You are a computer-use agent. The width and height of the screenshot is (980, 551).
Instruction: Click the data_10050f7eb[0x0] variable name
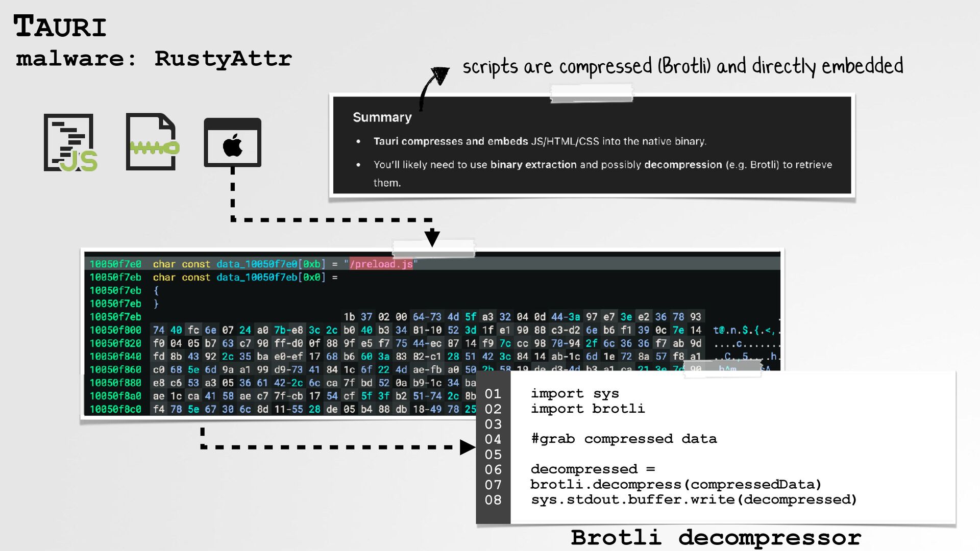click(271, 277)
